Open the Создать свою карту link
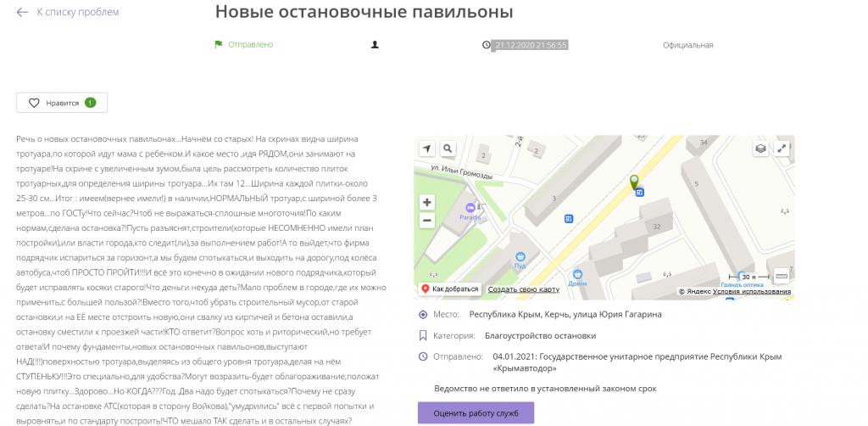The image size is (868, 426). [523, 290]
